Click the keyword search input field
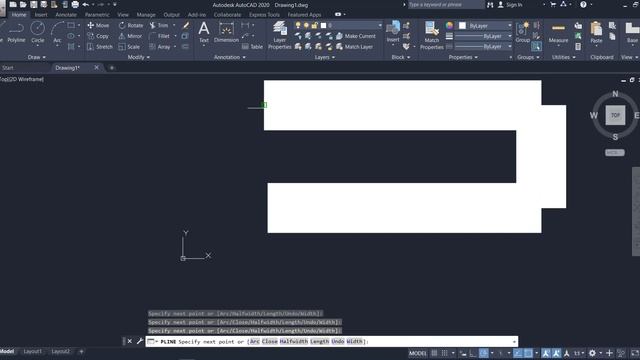Screen dimensions: 640x360 pos(446,4)
